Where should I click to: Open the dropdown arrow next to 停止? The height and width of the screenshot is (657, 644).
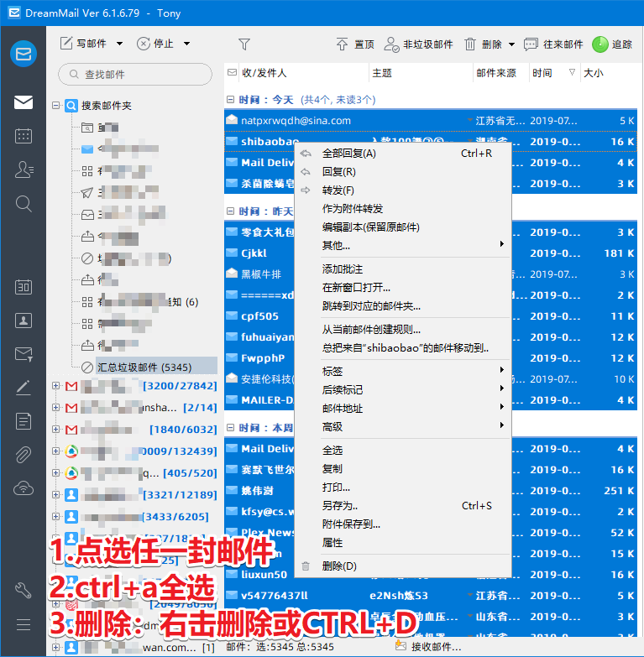click(x=187, y=44)
